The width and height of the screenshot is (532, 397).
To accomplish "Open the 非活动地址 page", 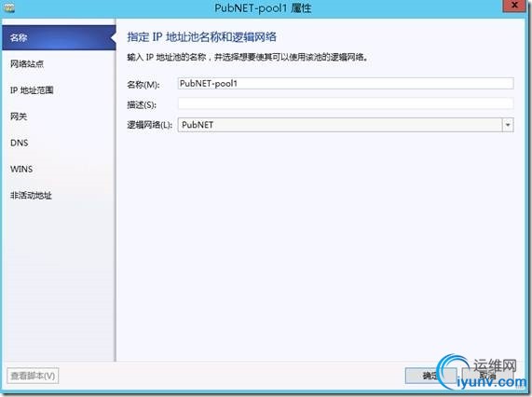I will pyautogui.click(x=31, y=196).
